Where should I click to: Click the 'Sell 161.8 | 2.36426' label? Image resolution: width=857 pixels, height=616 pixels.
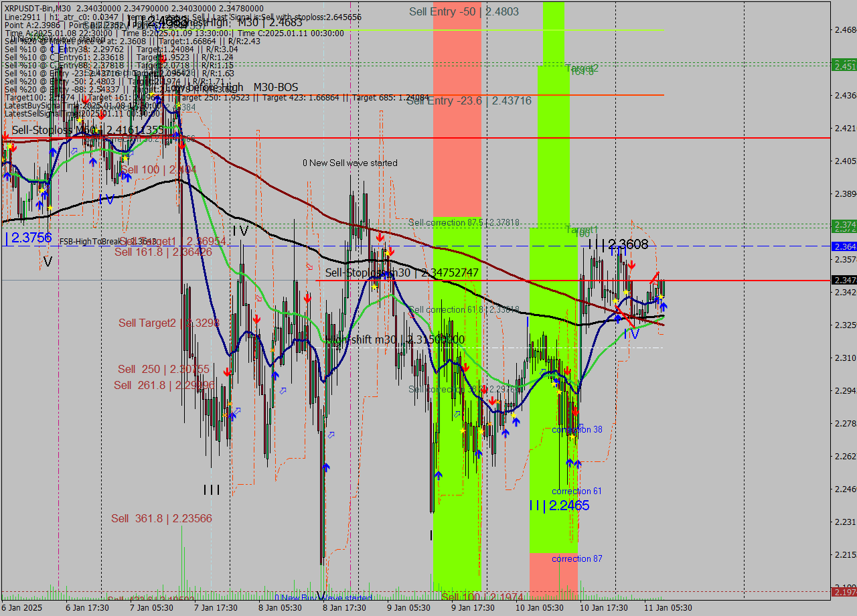click(163, 252)
